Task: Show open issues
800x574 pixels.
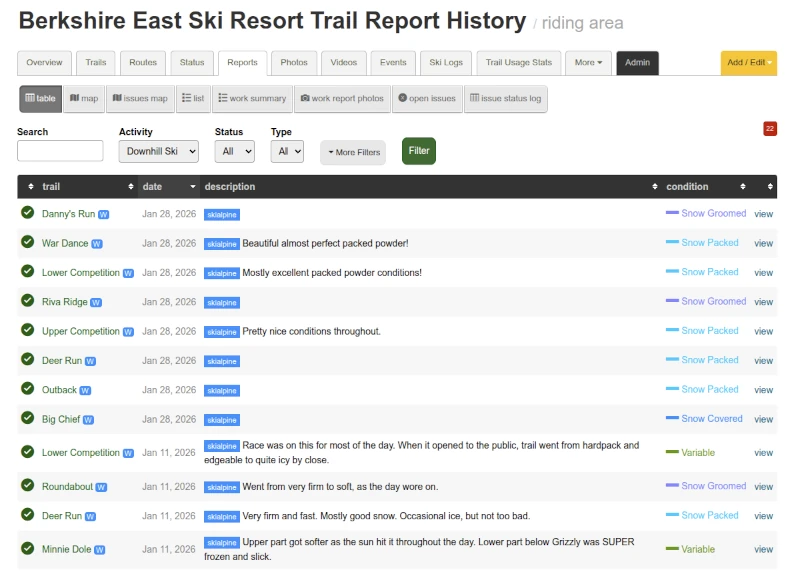Action: pyautogui.click(x=427, y=98)
